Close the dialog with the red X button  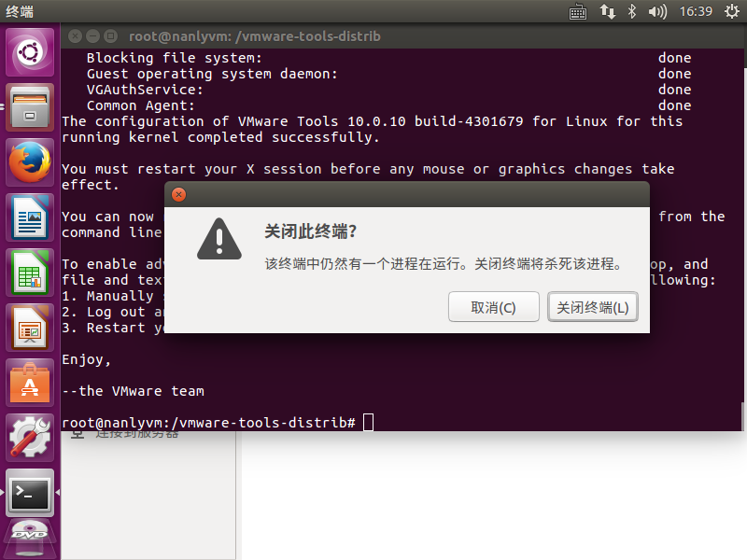[x=178, y=195]
